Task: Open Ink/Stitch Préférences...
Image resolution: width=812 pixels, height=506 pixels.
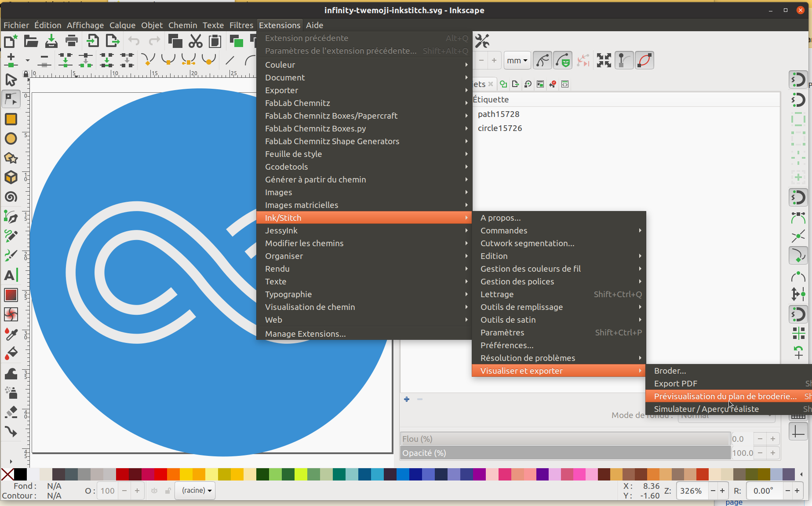Action: (x=559, y=345)
